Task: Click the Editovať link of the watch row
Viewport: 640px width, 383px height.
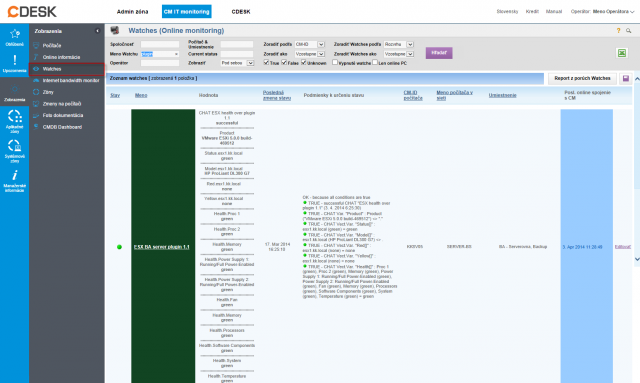Action: [623, 247]
